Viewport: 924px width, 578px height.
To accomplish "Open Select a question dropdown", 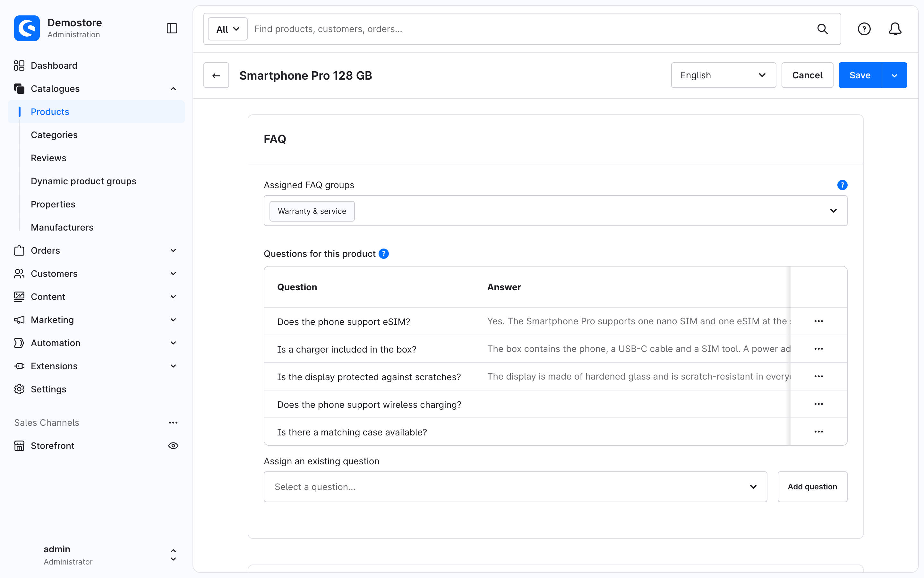I will [515, 486].
